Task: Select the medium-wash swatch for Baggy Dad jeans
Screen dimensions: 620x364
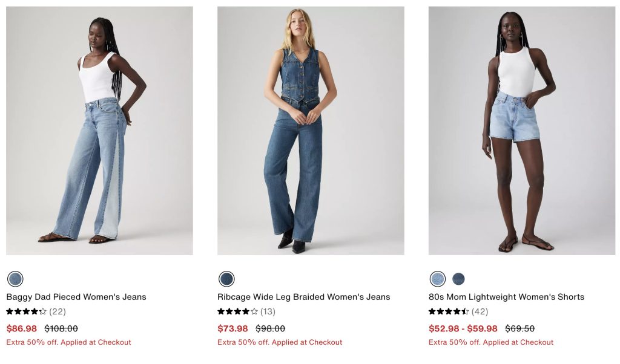Action: (x=15, y=279)
